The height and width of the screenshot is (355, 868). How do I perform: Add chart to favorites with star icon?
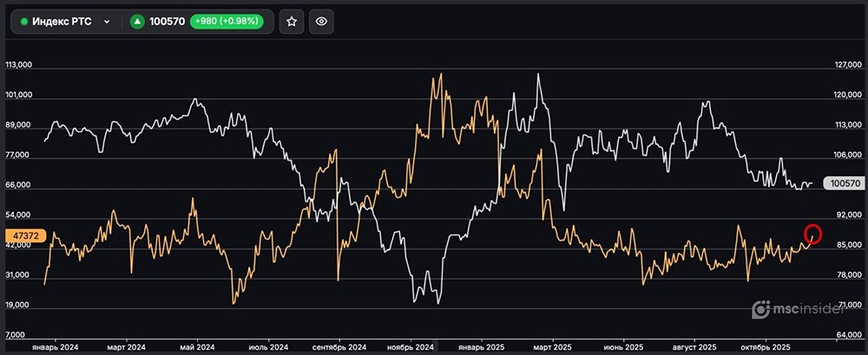point(292,22)
